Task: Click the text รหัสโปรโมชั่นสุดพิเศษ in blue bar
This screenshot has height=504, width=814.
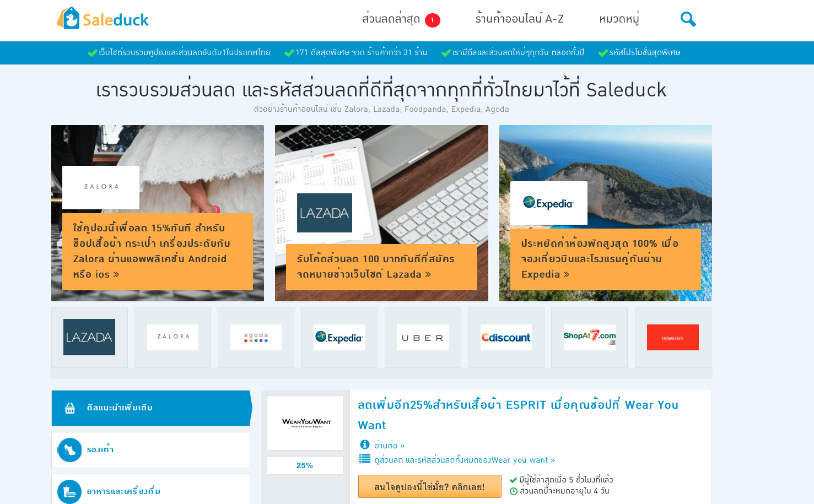Action: tap(645, 52)
